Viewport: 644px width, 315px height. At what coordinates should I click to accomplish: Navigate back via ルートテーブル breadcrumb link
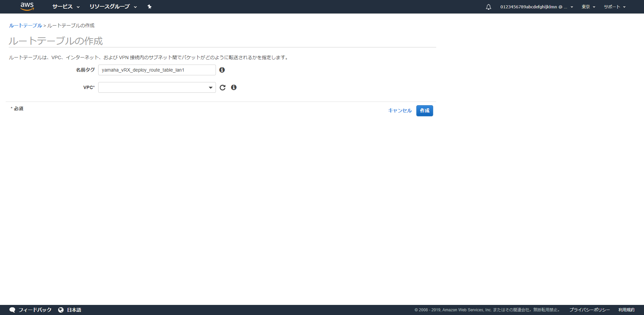(x=25, y=25)
